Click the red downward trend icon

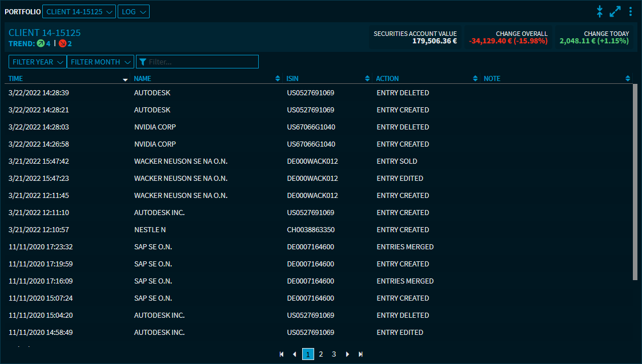pyautogui.click(x=62, y=43)
